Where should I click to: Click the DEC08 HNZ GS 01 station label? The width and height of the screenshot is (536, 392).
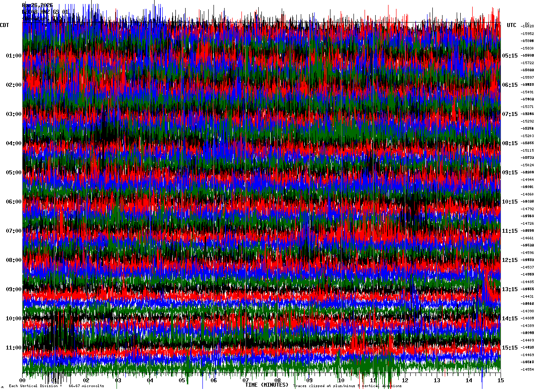tap(45, 12)
